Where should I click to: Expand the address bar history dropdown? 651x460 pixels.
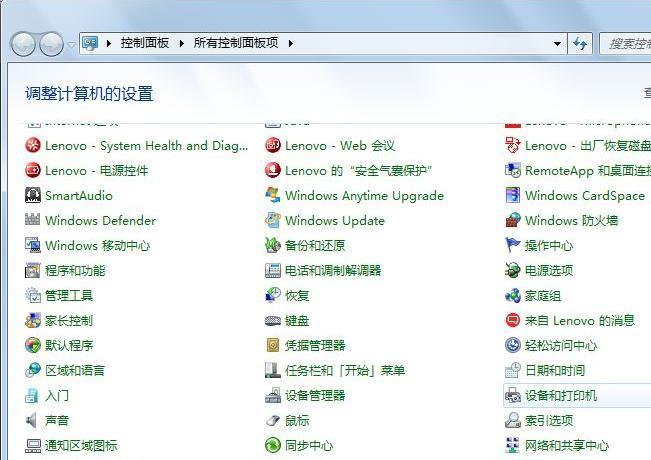[x=558, y=43]
